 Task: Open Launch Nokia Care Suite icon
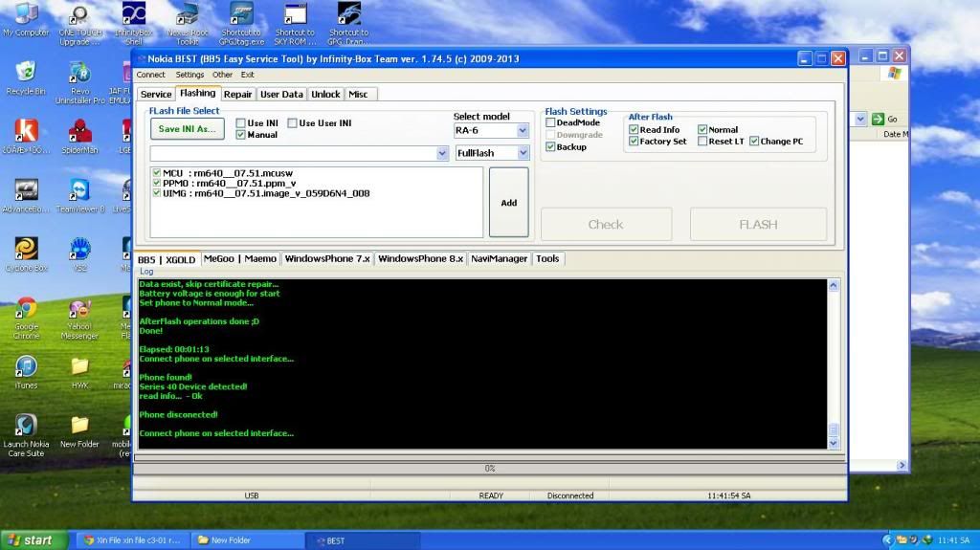[26, 435]
